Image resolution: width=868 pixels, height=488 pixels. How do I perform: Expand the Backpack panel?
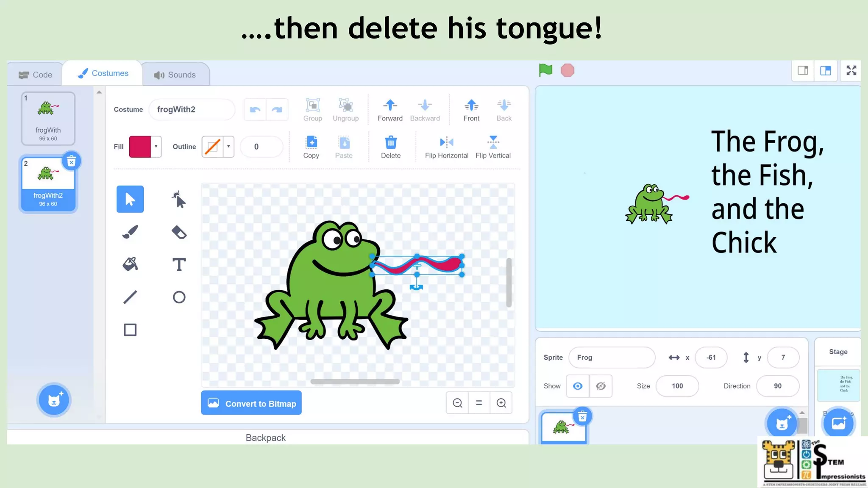(266, 438)
